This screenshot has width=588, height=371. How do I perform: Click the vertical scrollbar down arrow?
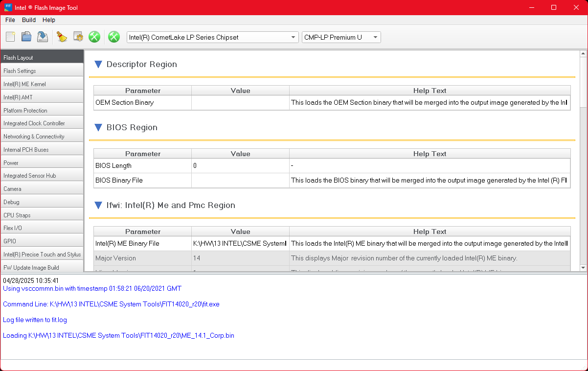pyautogui.click(x=583, y=268)
